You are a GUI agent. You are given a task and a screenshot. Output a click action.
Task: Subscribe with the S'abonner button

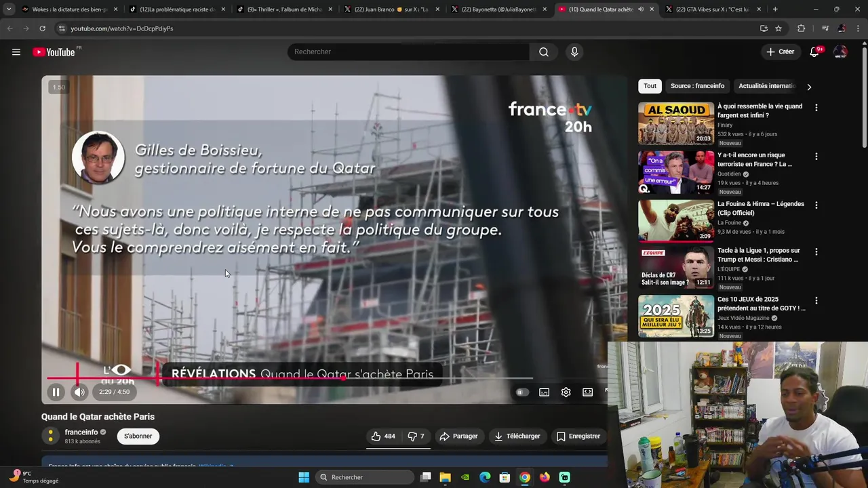[138, 436]
